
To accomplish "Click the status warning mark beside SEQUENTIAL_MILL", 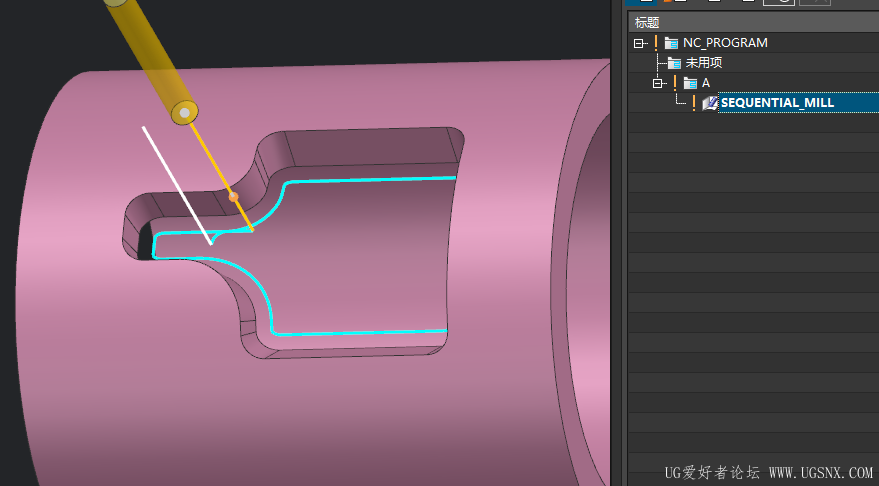I will pyautogui.click(x=694, y=103).
